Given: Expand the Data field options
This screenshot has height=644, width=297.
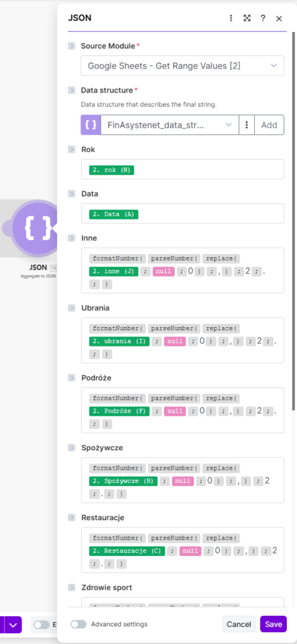Looking at the screenshot, I should tap(72, 194).
